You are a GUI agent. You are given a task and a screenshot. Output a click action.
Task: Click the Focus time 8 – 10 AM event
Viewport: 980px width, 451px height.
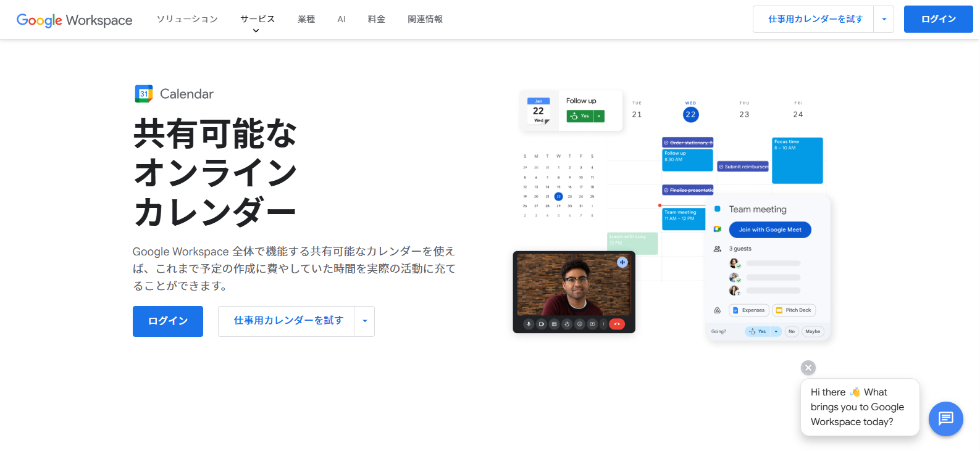pyautogui.click(x=797, y=160)
